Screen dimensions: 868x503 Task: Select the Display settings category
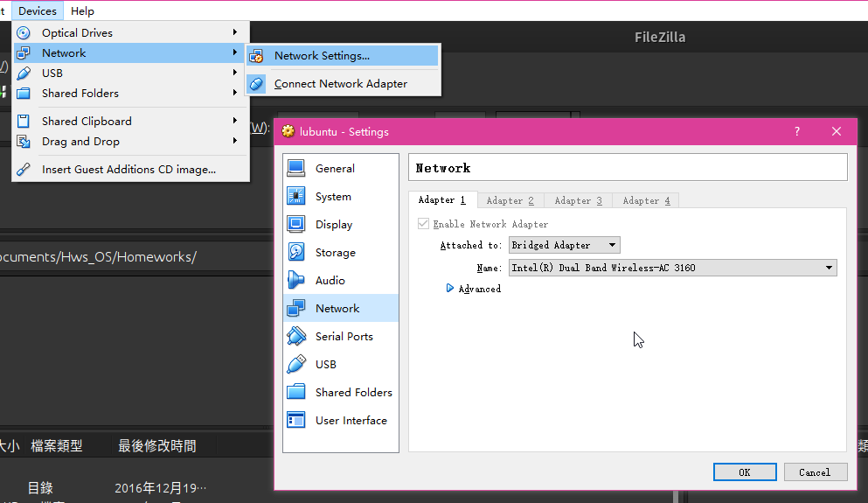(x=341, y=224)
